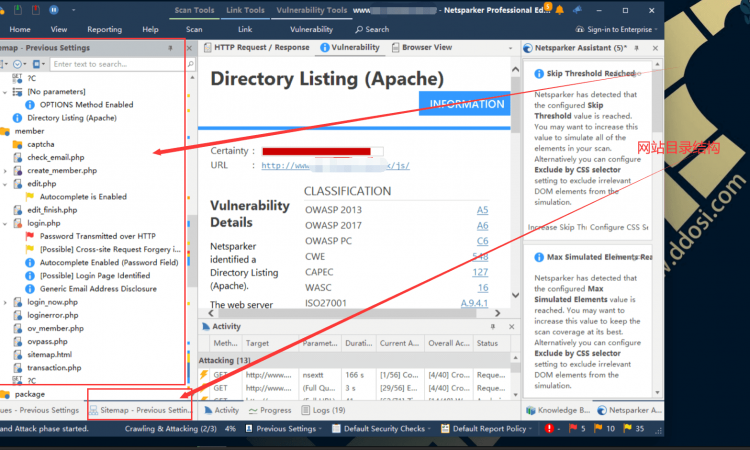Open the Vulnerability ribbon tab

311,29
